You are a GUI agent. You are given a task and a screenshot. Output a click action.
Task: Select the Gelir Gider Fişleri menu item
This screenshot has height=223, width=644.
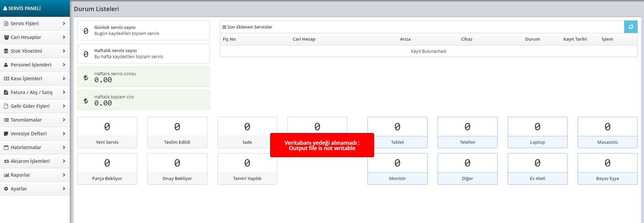(30, 106)
